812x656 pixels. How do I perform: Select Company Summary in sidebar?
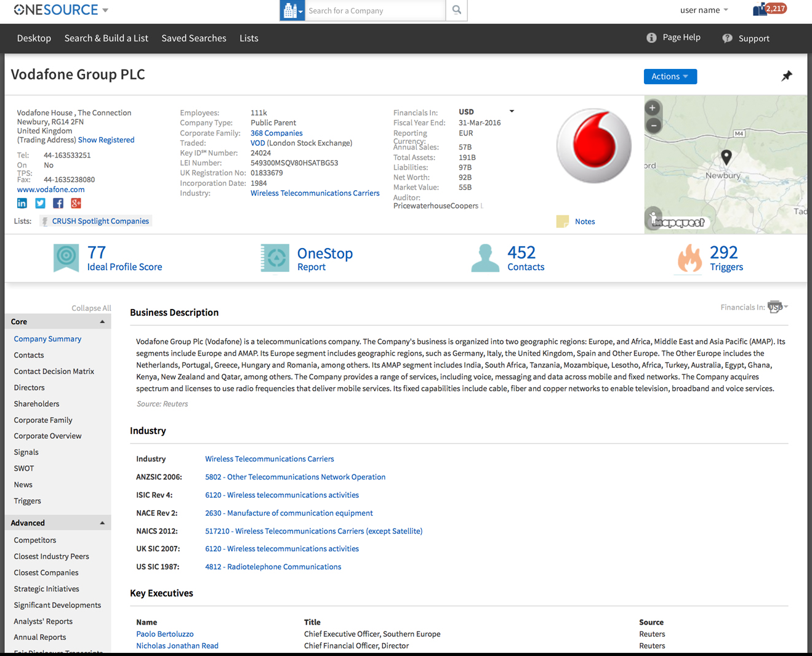[47, 339]
